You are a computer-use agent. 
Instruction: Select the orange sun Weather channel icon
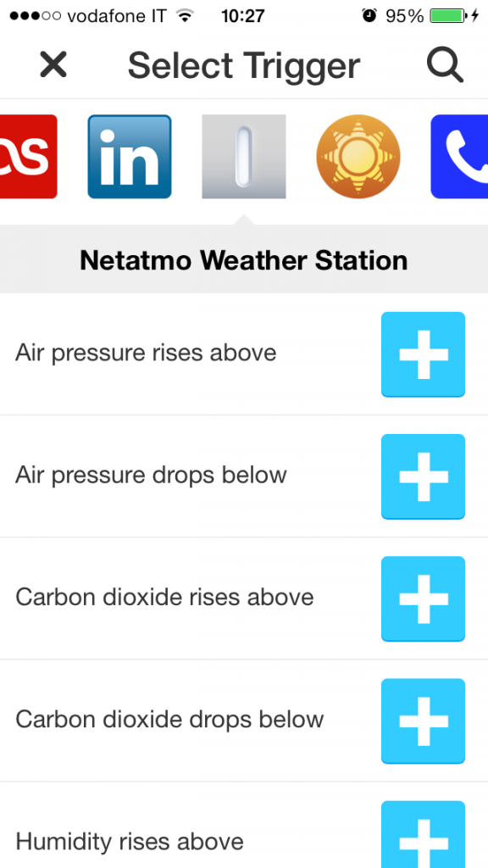(x=358, y=157)
